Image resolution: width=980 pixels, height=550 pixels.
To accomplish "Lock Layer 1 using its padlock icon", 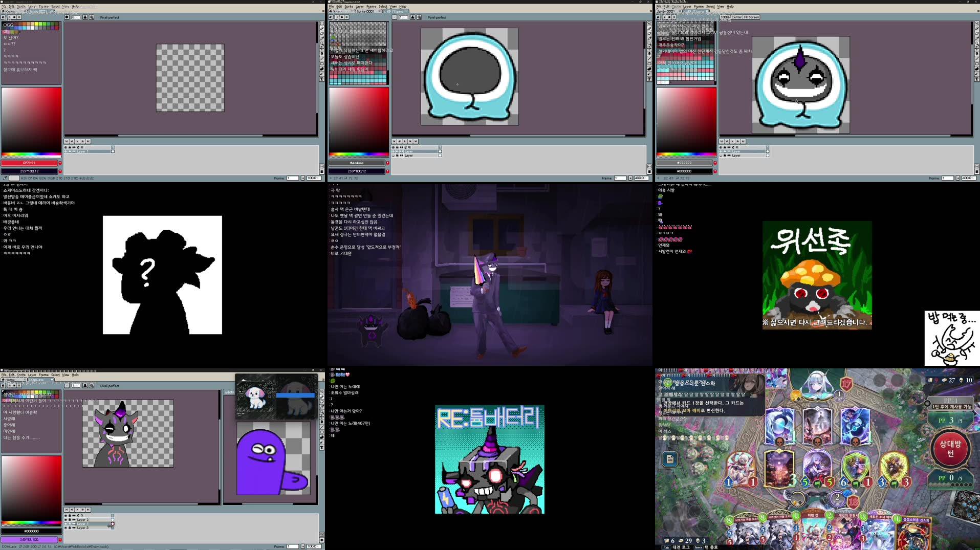I will point(70,523).
